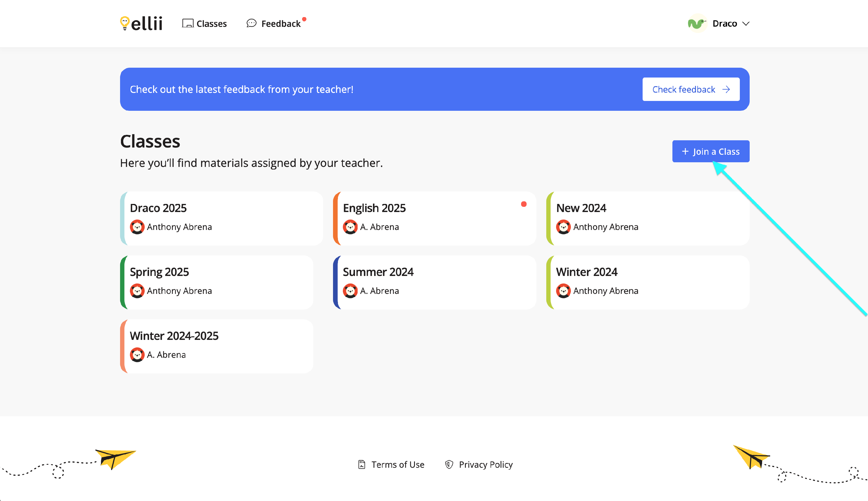Open the Terms of Use link
This screenshot has height=501, width=868.
point(398,465)
